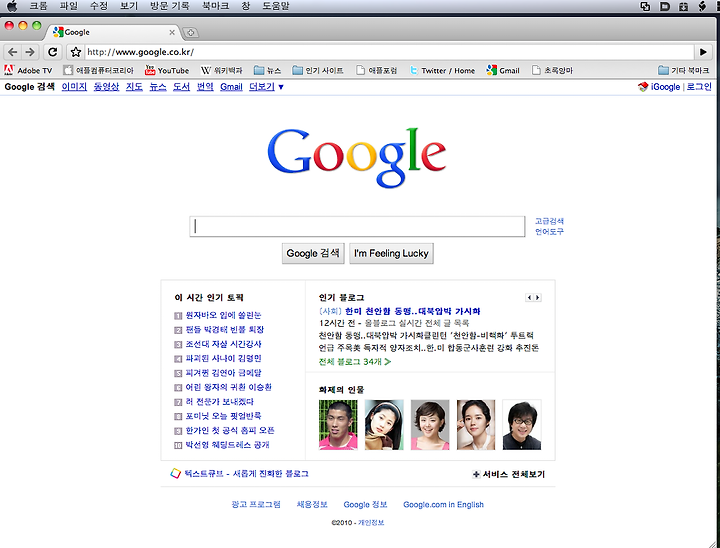Open the 북마크 menu
The width and height of the screenshot is (720, 548).
[x=215, y=6]
